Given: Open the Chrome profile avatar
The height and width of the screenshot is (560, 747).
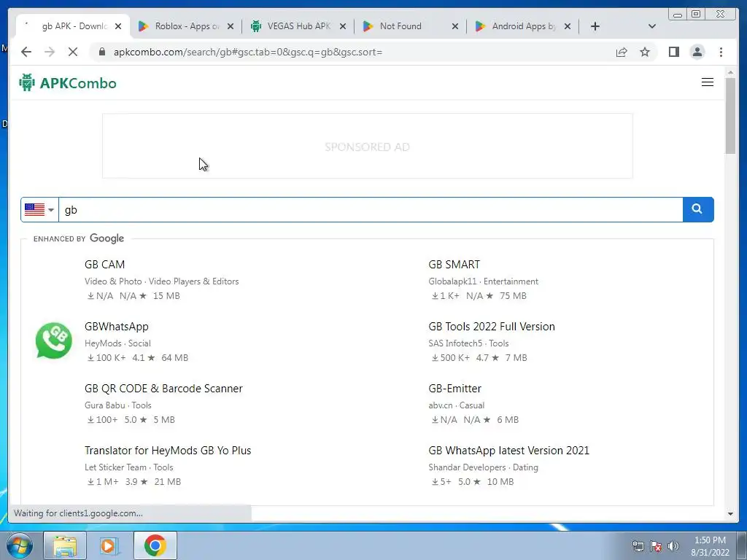Looking at the screenshot, I should coord(697,52).
